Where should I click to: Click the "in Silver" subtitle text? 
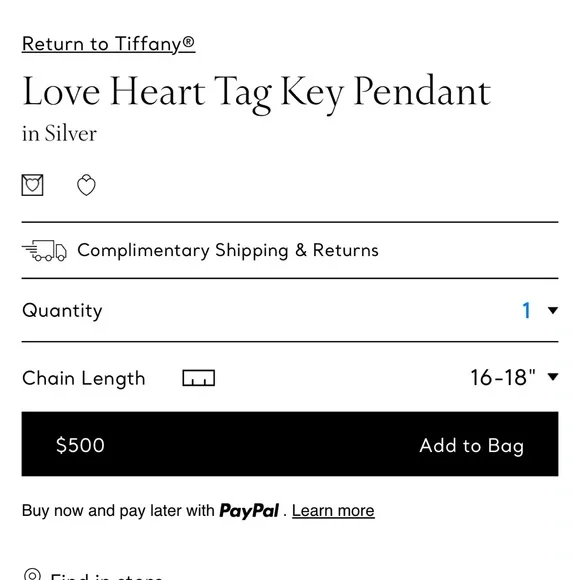pyautogui.click(x=59, y=133)
